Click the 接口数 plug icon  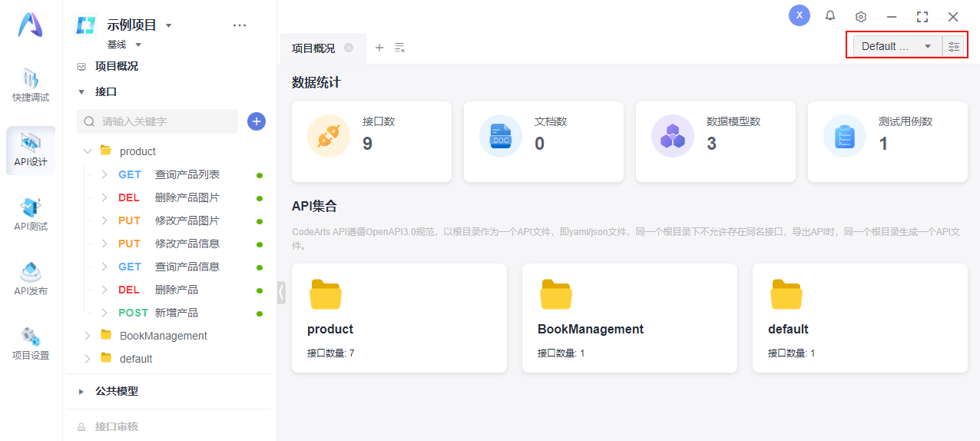click(329, 136)
